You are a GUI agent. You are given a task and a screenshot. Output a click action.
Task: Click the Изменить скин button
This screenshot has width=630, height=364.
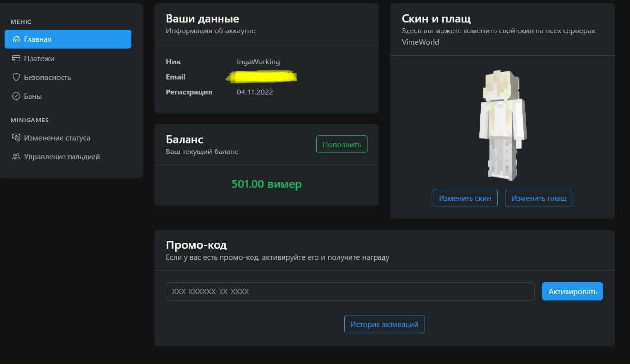[465, 198]
